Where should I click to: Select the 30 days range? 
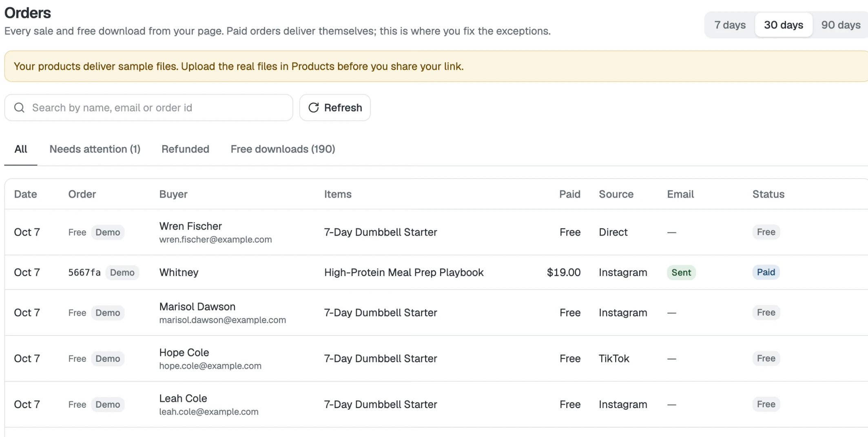(x=783, y=25)
